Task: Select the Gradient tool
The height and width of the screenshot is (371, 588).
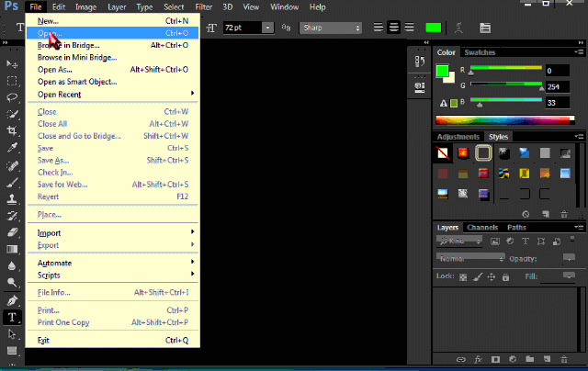Action: click(x=12, y=249)
